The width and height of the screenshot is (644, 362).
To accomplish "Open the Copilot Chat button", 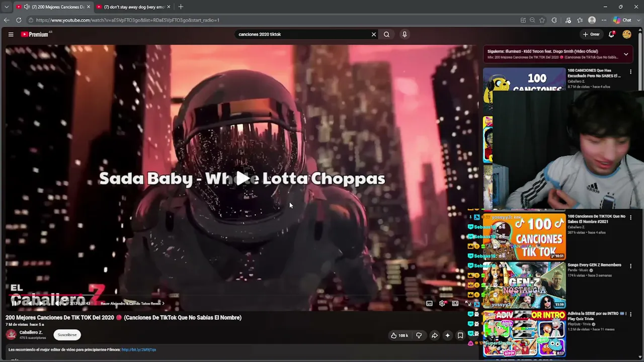I will click(x=622, y=20).
